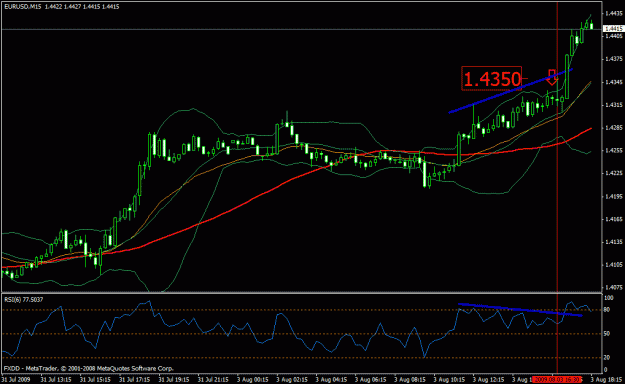Viewport: 625px width, 384px height.
Task: Click the 31 Jul 19:15 time axis label
Action: [x=174, y=379]
